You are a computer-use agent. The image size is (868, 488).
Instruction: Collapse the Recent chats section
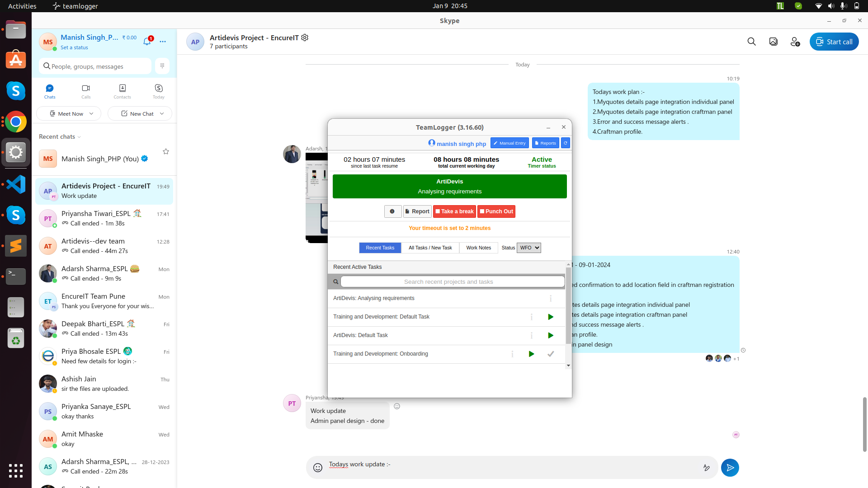click(60, 136)
